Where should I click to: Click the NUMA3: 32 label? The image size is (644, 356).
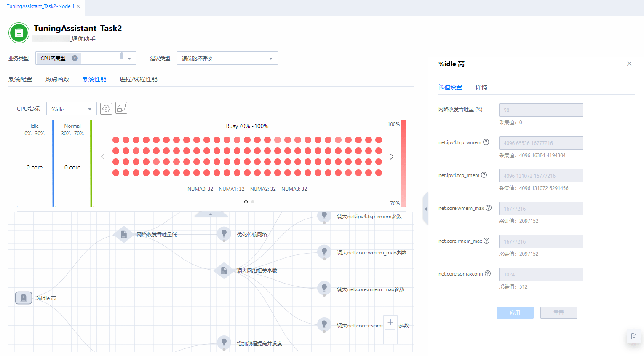294,189
